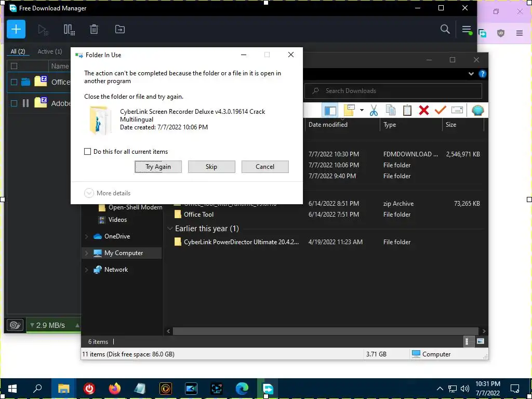This screenshot has width=532, height=399.
Task: Click the Windows Start button
Action: (12, 389)
